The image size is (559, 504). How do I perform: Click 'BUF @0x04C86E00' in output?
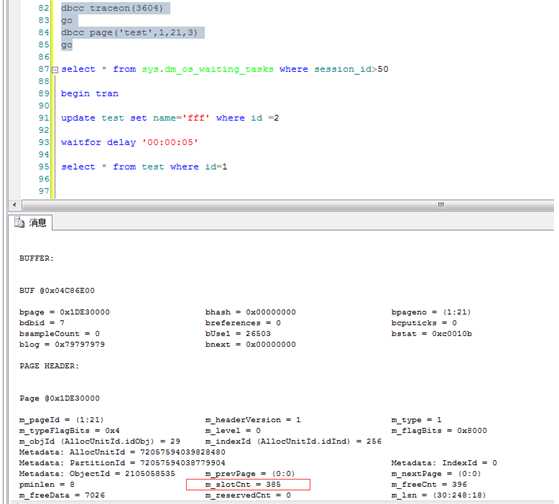click(x=57, y=290)
